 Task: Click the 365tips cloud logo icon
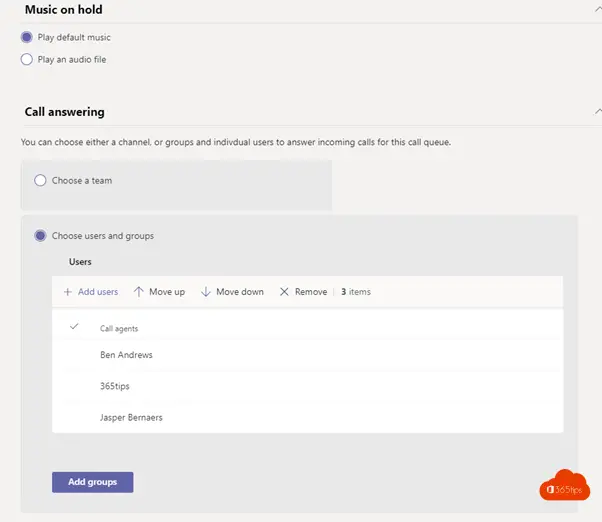tap(565, 485)
